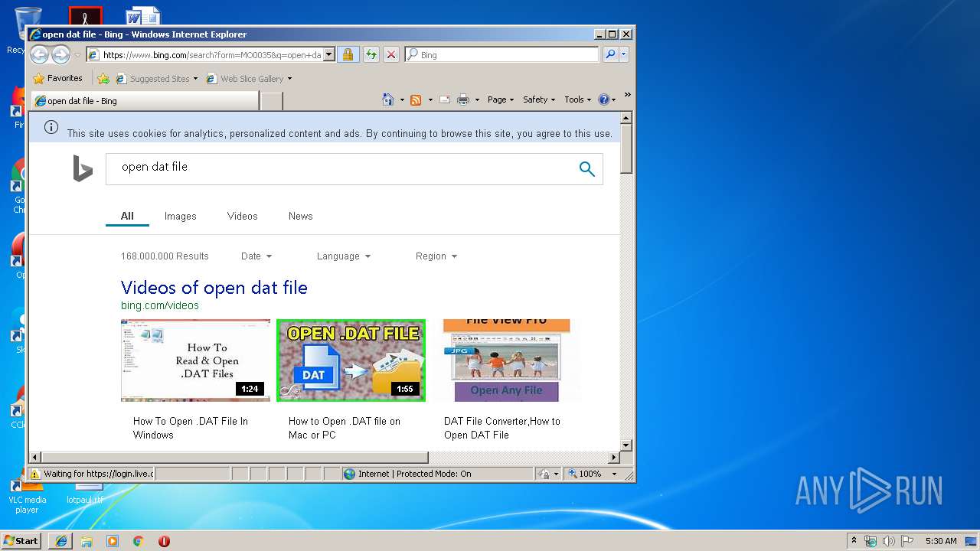Click the vertical scrollbar down arrow
This screenshot has width=980, height=551.
pyautogui.click(x=626, y=445)
